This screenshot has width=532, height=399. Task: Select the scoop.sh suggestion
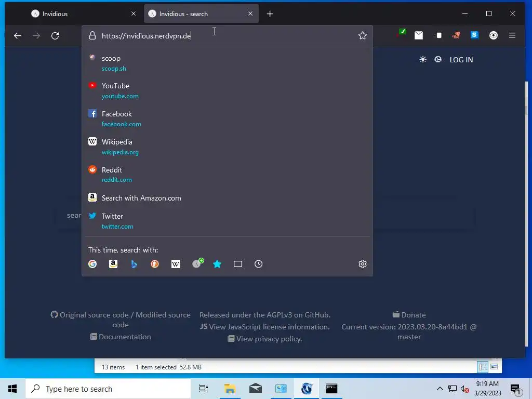(228, 63)
